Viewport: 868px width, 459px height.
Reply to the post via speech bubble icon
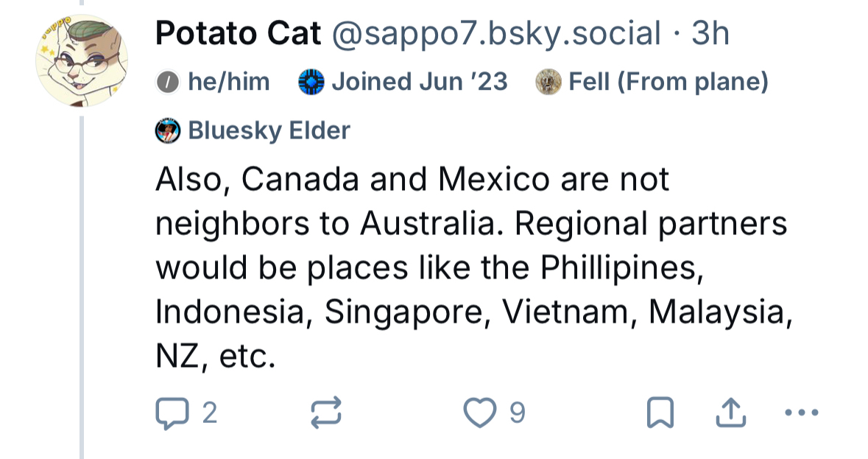tap(172, 413)
